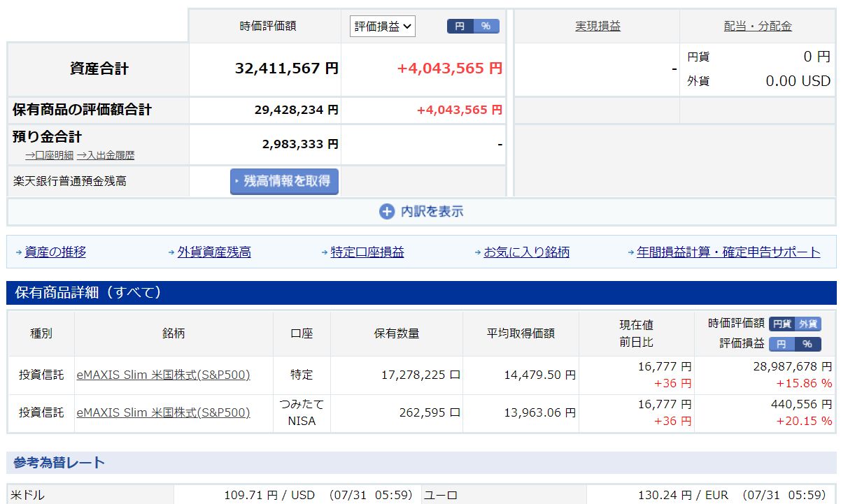
Task: Open eMAXIS Slim fund in つみたてNISA row
Action: 163,412
